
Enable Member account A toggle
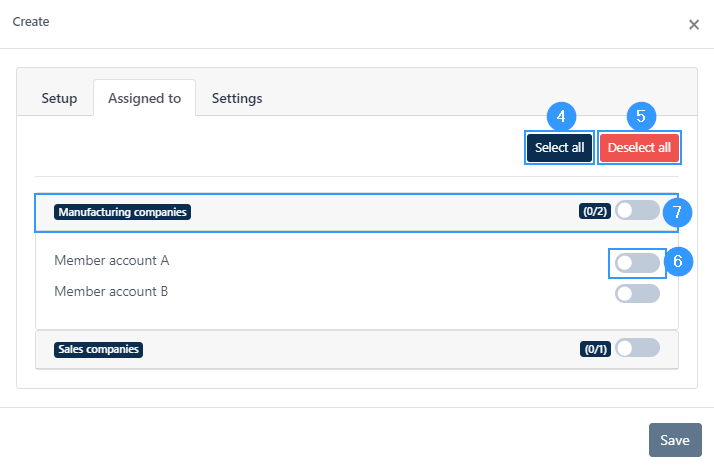tap(637, 263)
